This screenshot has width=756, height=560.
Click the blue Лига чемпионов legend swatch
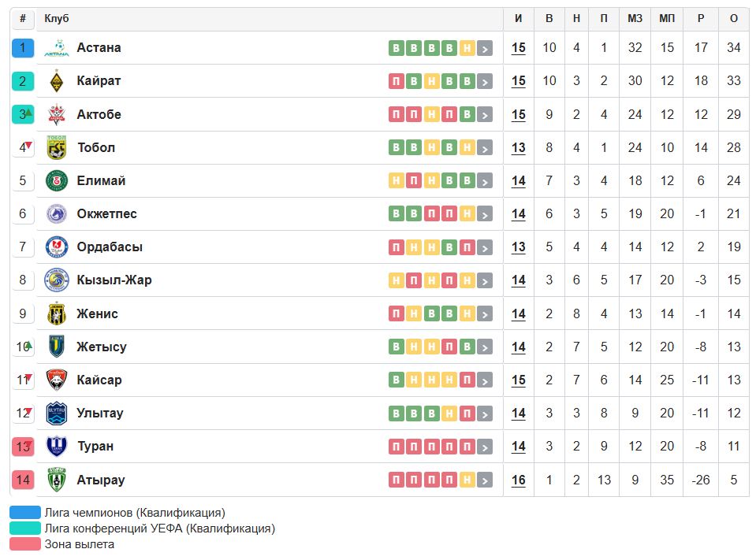pos(25,512)
